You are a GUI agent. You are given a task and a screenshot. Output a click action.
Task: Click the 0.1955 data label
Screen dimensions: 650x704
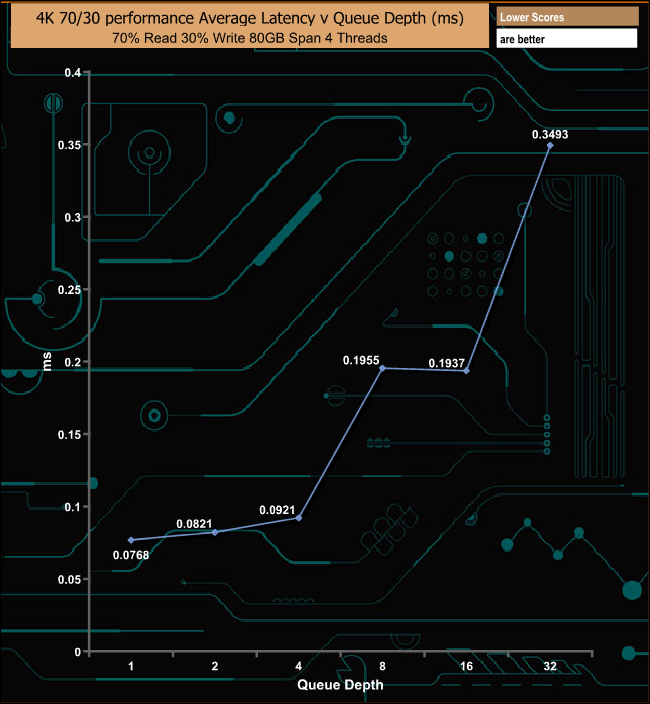tap(361, 360)
